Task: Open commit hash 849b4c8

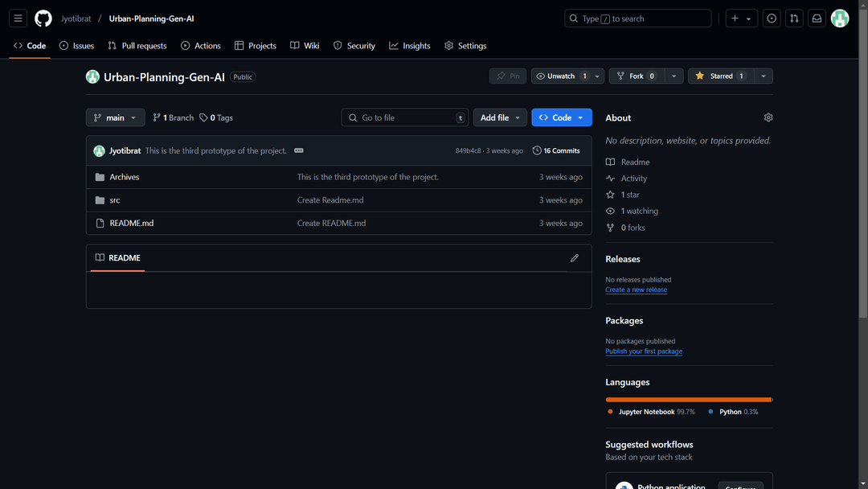Action: (468, 150)
